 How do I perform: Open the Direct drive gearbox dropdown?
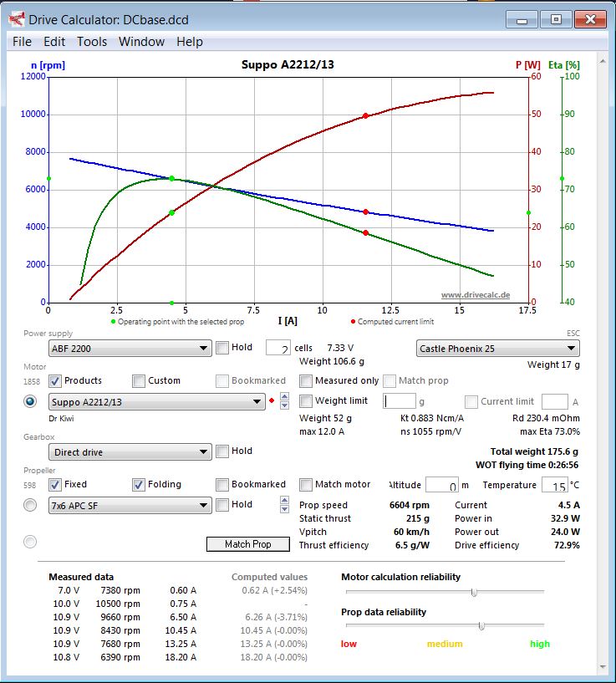[130, 452]
